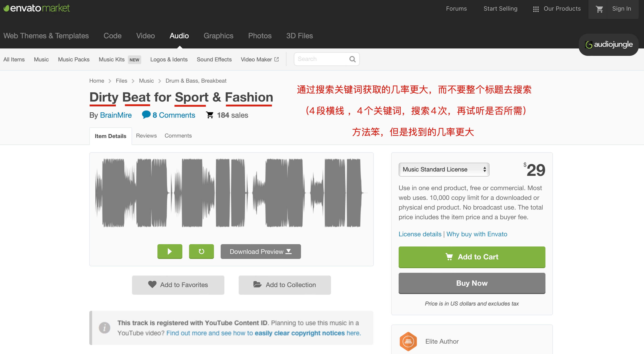Play the audio preview

click(170, 251)
